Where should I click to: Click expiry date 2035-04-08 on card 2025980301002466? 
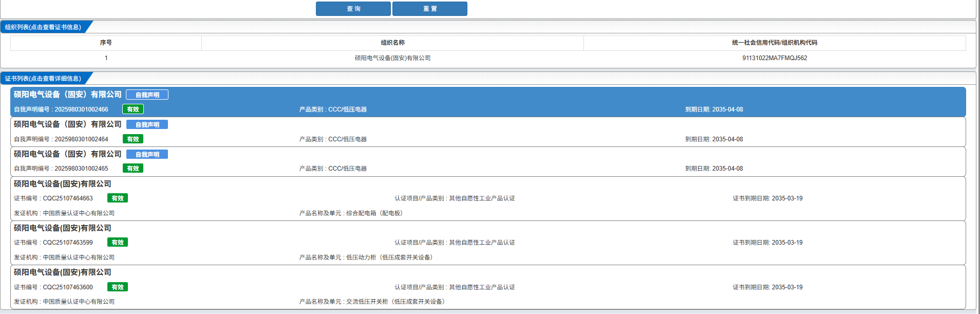tap(727, 109)
